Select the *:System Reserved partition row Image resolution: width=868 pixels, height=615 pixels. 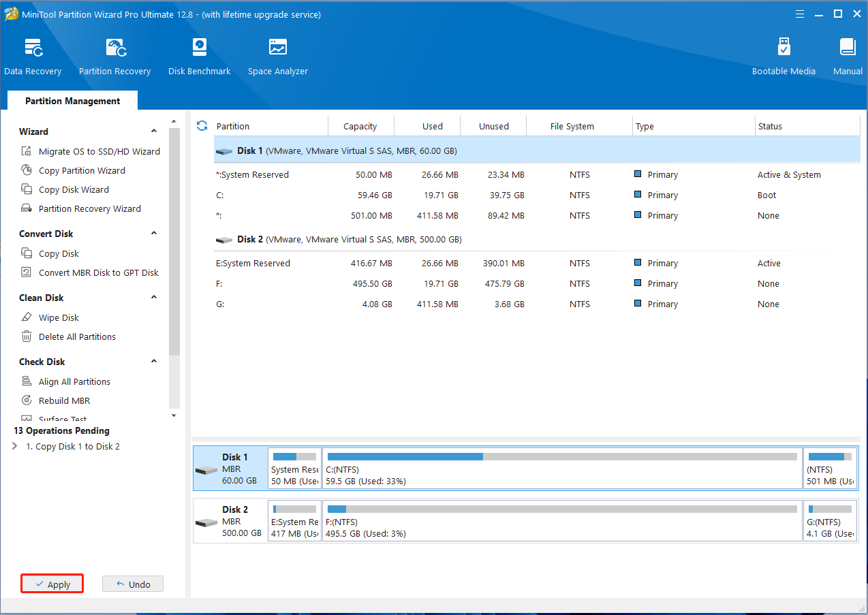(537, 175)
